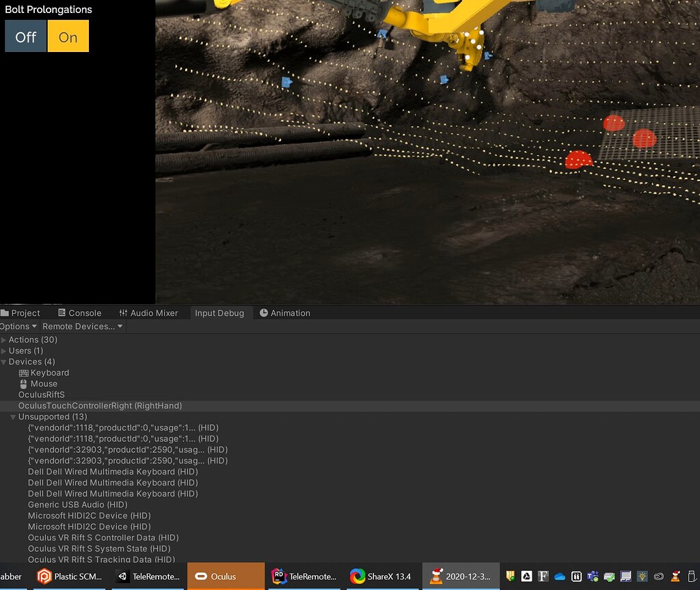Click the Animation clock icon
Viewport: 700px width, 590px height.
[264, 312]
